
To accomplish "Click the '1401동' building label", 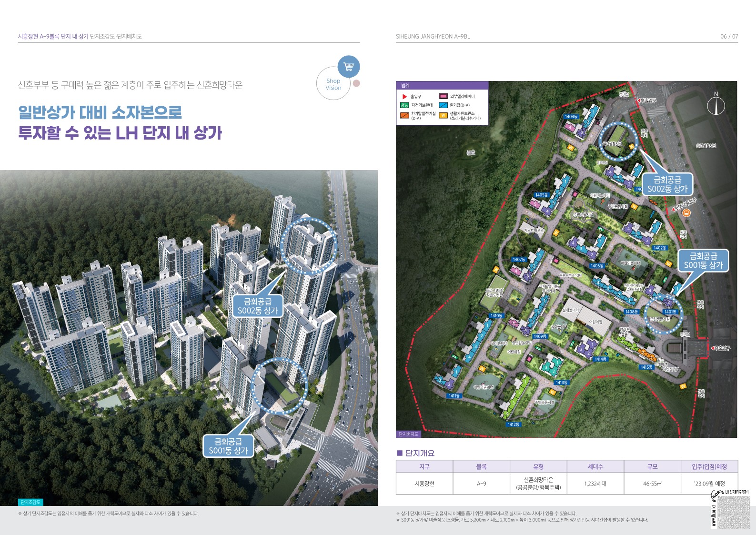I will [670, 312].
